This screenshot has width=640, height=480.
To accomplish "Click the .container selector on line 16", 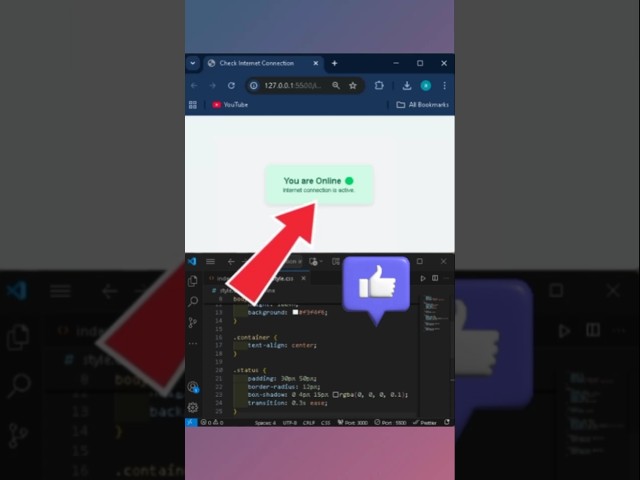I will click(x=251, y=337).
